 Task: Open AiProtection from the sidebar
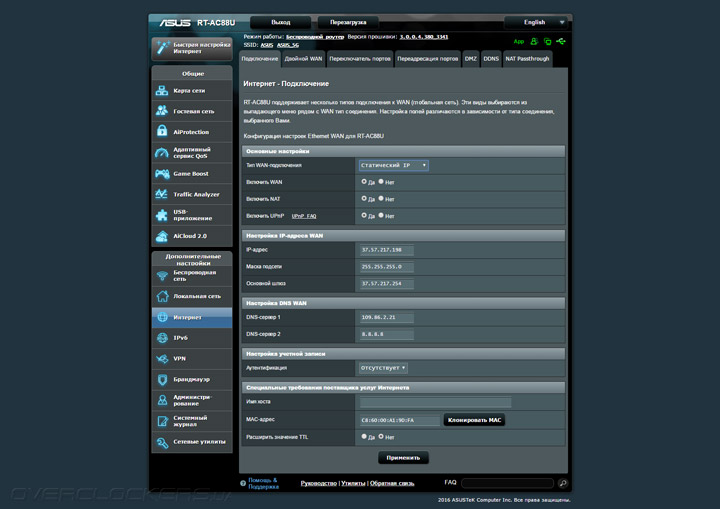(191, 132)
